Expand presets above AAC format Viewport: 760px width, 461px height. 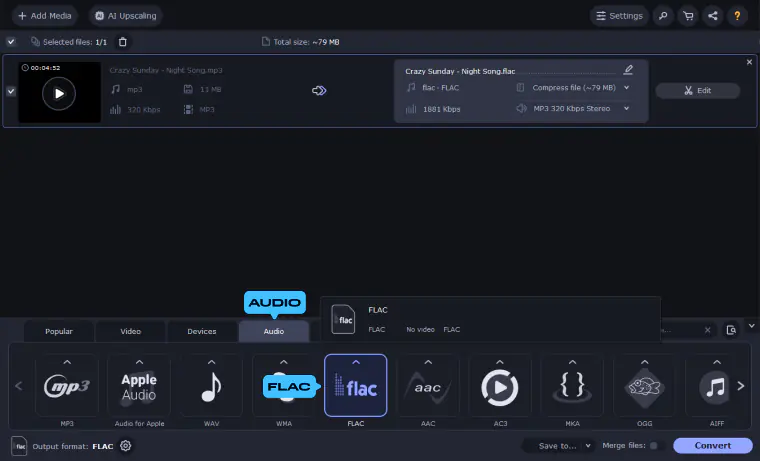[428, 362]
